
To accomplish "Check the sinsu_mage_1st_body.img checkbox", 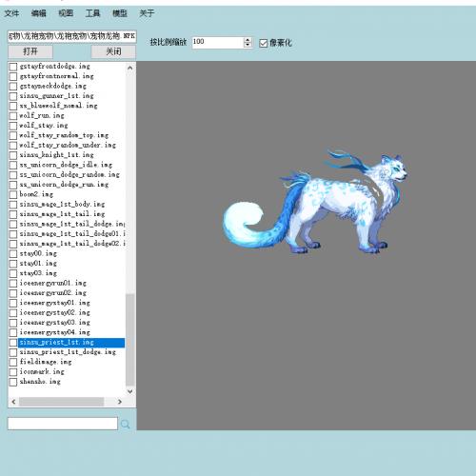I will (x=13, y=205).
